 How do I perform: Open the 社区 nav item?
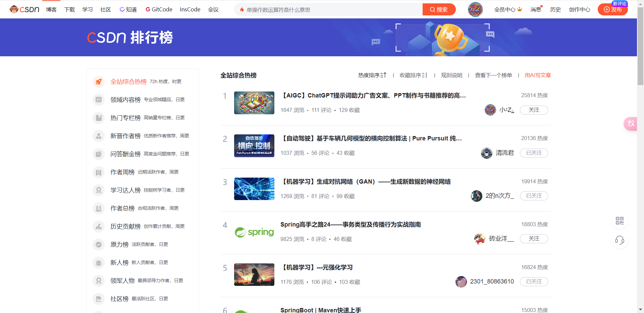[x=106, y=9]
